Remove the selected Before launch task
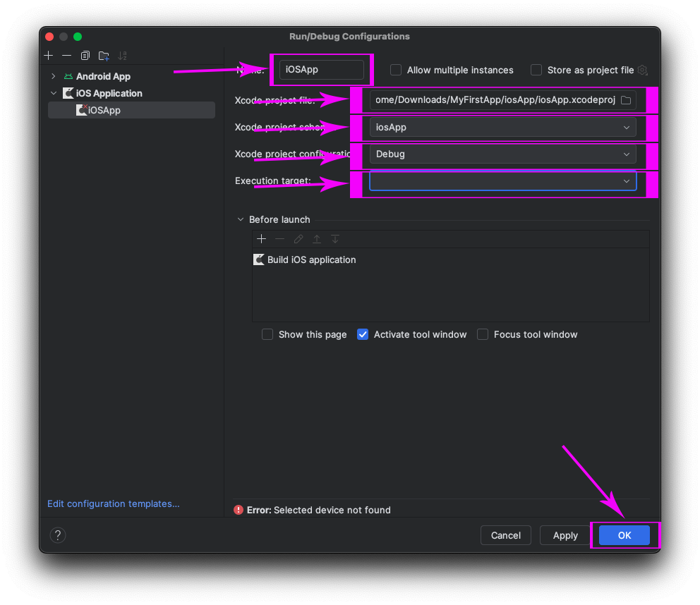The width and height of the screenshot is (700, 605). pyautogui.click(x=280, y=239)
